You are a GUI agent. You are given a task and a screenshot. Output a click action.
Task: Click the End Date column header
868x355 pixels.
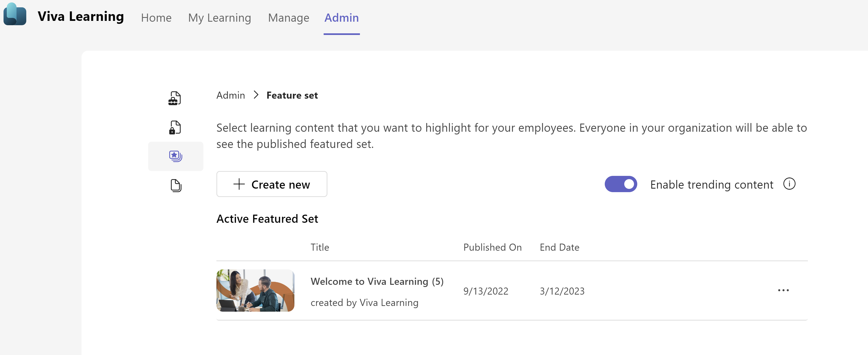point(559,247)
